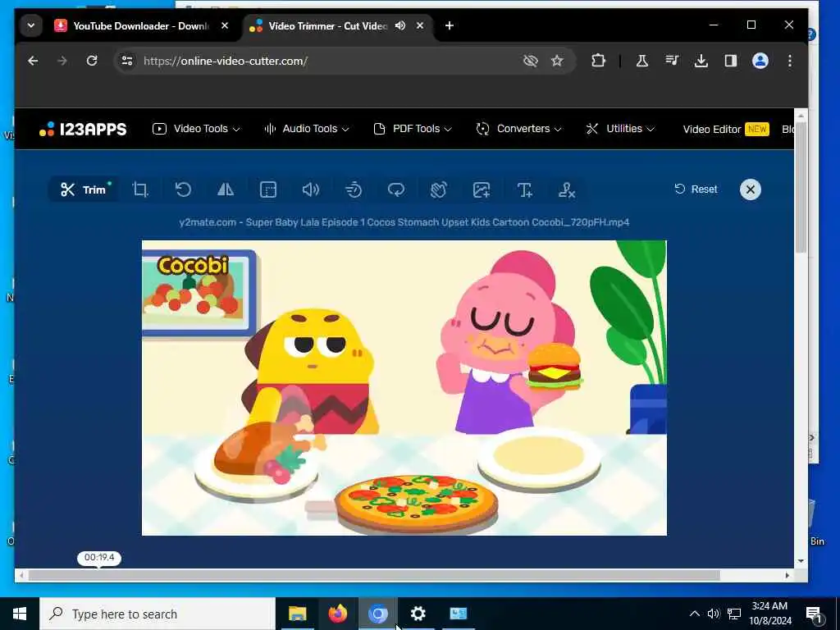The height and width of the screenshot is (630, 840).
Task: Open File Explorer from taskbar
Action: tap(297, 614)
